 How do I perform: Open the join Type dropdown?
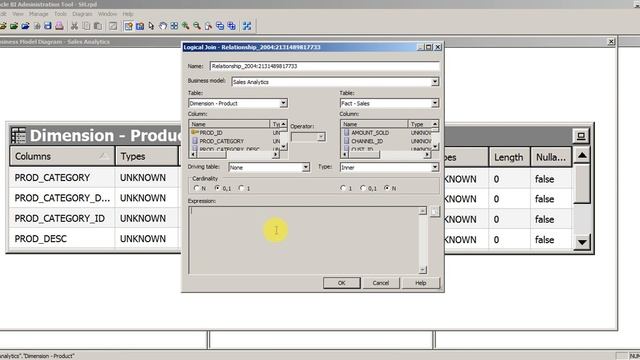point(435,167)
